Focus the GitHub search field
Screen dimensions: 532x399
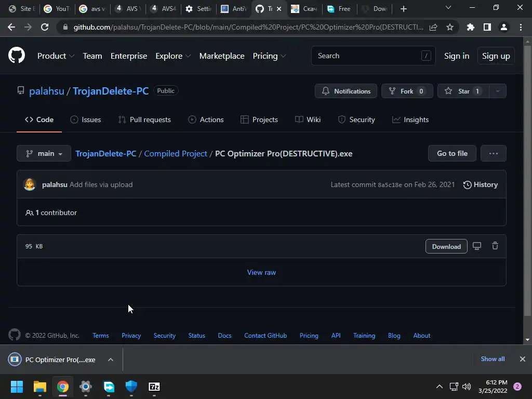(x=373, y=56)
